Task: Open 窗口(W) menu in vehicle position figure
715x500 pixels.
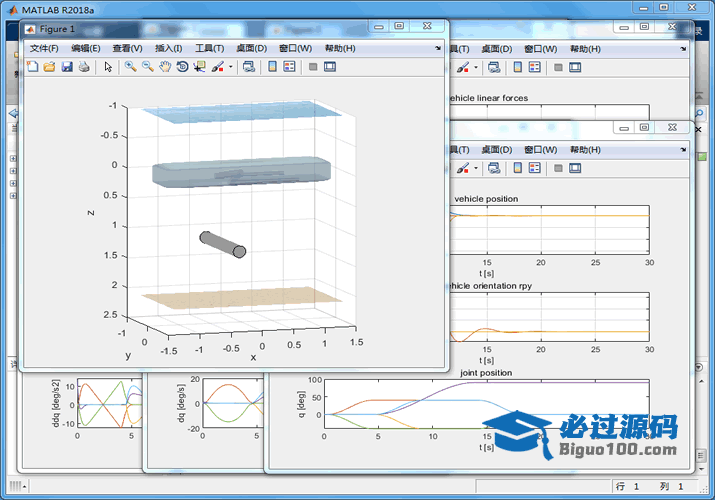Action: (541, 149)
